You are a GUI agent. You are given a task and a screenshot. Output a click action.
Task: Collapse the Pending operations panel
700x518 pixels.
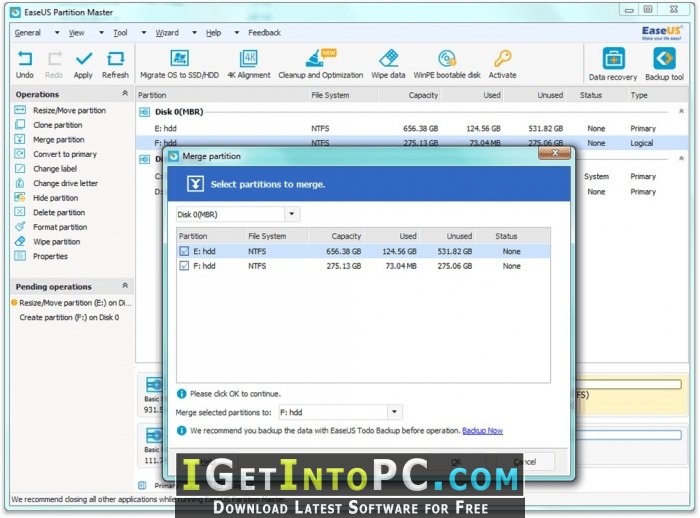click(x=125, y=285)
